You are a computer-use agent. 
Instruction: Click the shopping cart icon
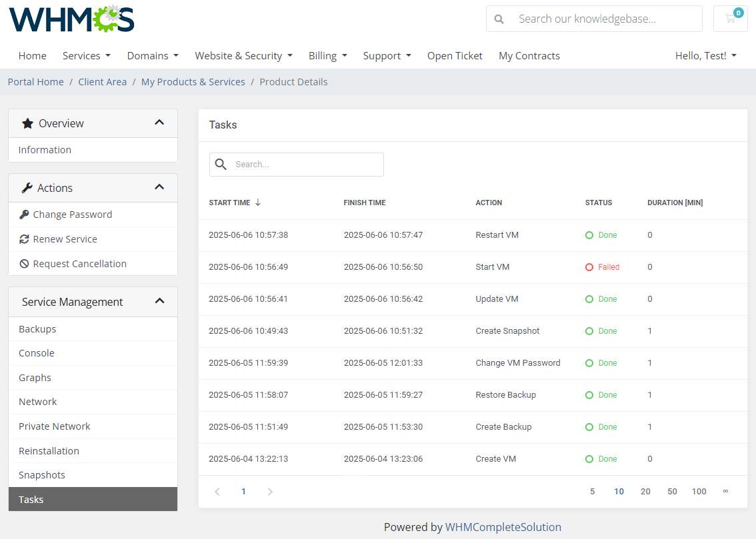coord(730,19)
